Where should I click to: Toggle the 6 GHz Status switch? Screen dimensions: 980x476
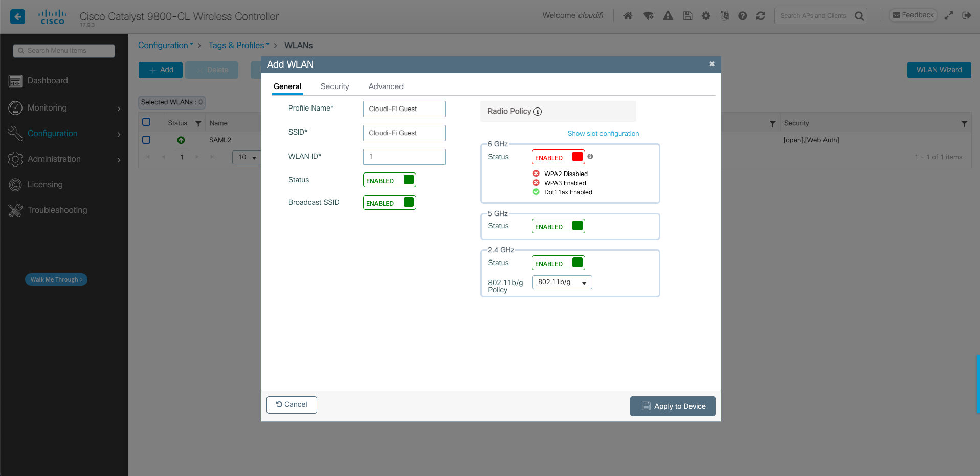tap(558, 157)
